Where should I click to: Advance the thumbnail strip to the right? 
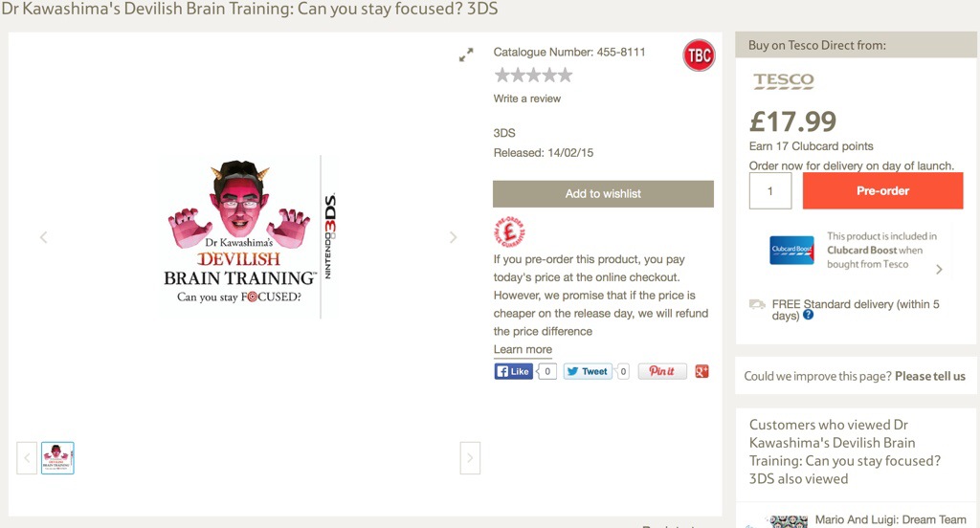point(470,458)
